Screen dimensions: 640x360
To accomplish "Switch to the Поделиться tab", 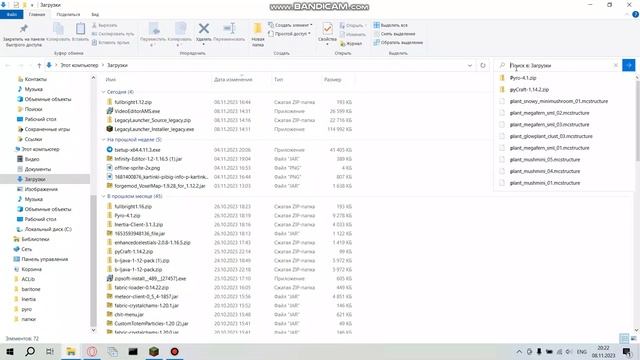I will pos(68,14).
